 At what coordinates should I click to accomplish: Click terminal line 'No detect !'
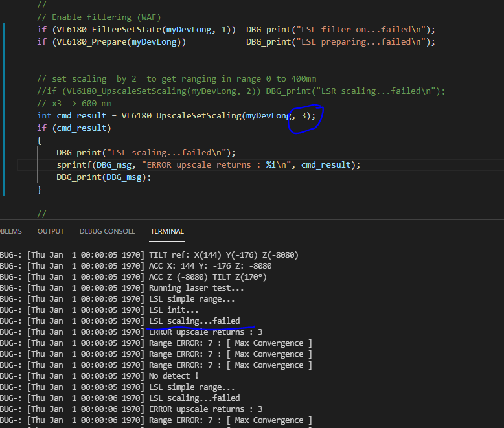pyautogui.click(x=174, y=376)
